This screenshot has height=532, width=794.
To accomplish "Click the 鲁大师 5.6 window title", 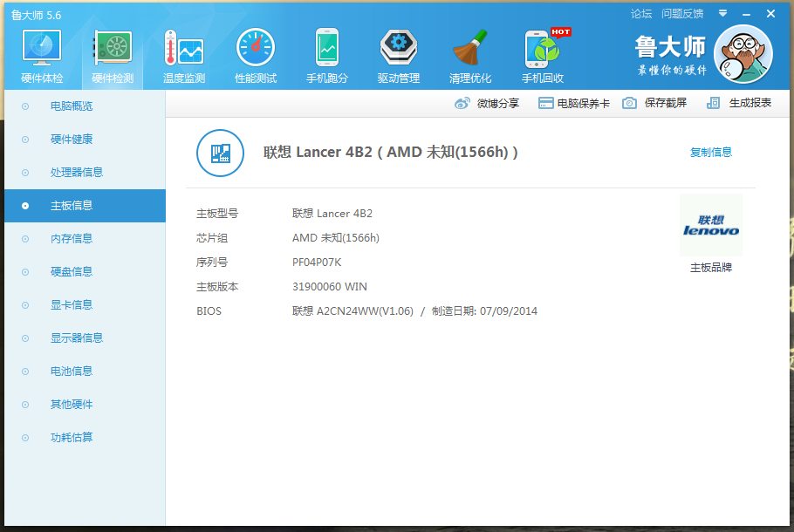I will (36, 16).
